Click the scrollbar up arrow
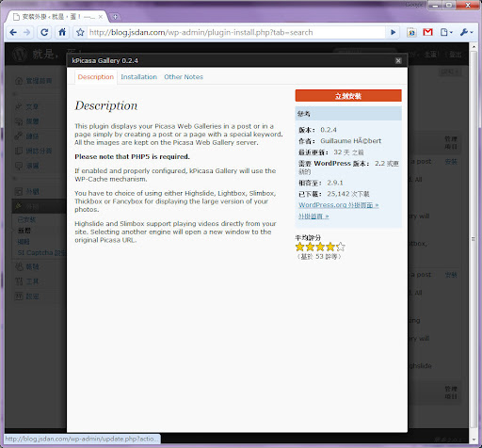Screen dimensions: 482x448 [x=474, y=47]
